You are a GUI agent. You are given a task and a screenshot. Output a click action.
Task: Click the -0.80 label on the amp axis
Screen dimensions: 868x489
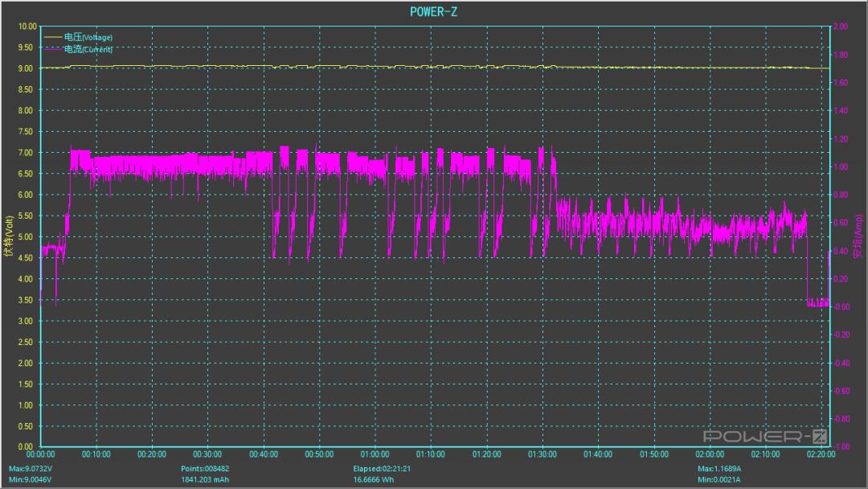[x=841, y=419]
